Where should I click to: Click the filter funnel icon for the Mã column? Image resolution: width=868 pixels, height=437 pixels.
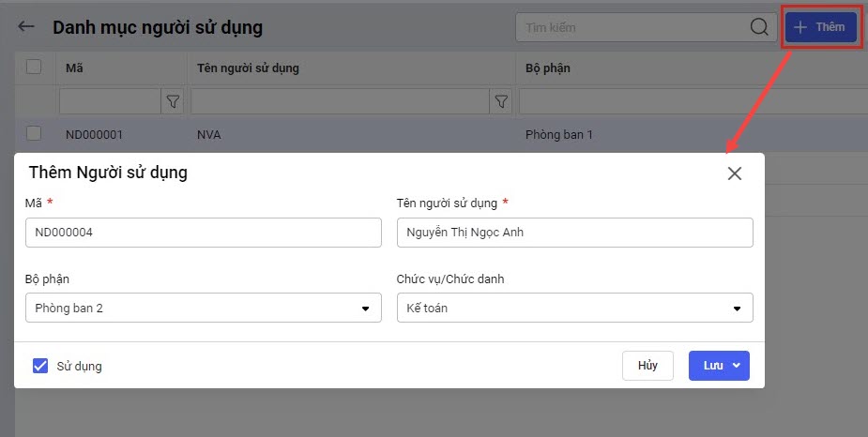coord(173,101)
